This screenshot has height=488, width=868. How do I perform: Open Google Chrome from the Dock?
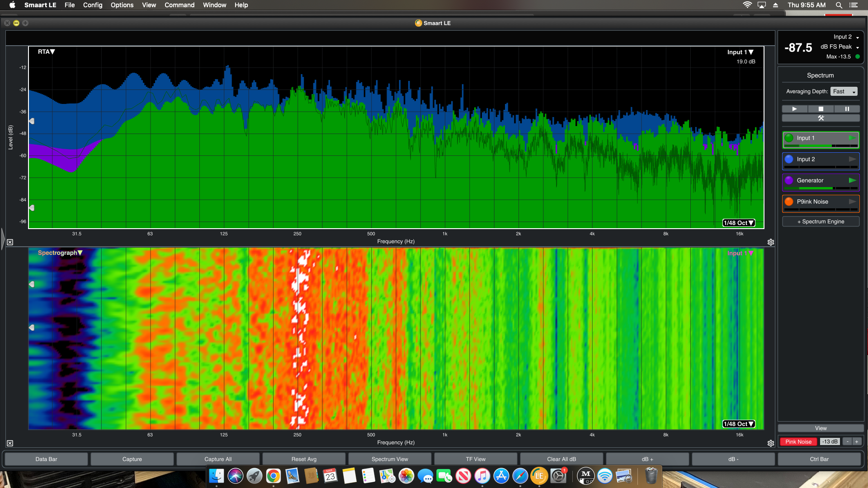click(x=273, y=475)
